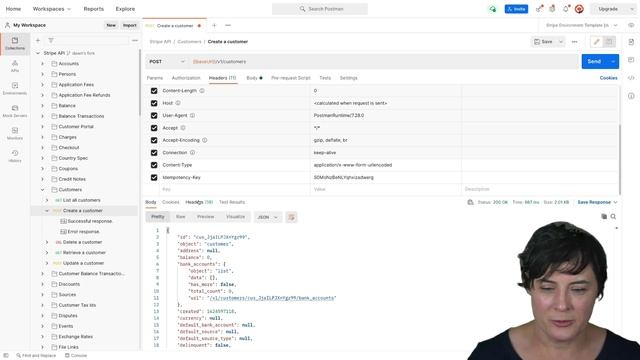
Task: Uncheck the User-Agent header checkbox
Action: point(154,116)
